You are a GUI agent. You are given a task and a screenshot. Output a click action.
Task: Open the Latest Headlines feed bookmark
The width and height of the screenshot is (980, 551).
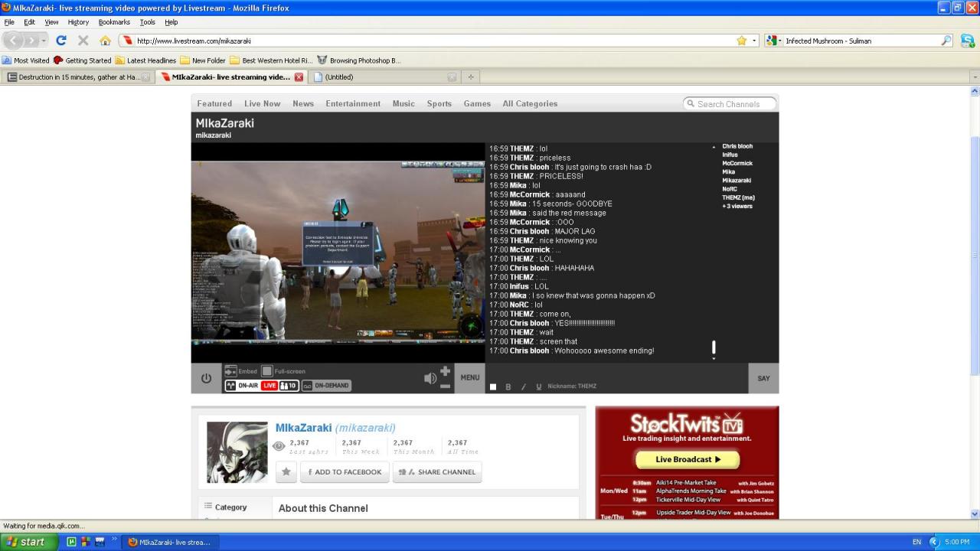145,60
